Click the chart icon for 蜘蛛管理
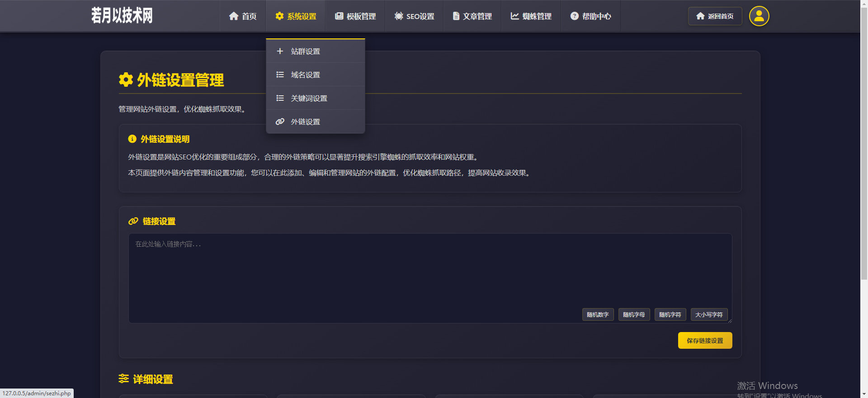The width and height of the screenshot is (868, 398). tap(514, 16)
